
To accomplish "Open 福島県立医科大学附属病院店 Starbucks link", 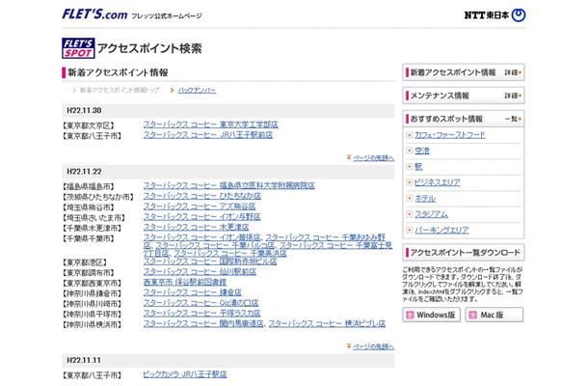I will [228, 185].
